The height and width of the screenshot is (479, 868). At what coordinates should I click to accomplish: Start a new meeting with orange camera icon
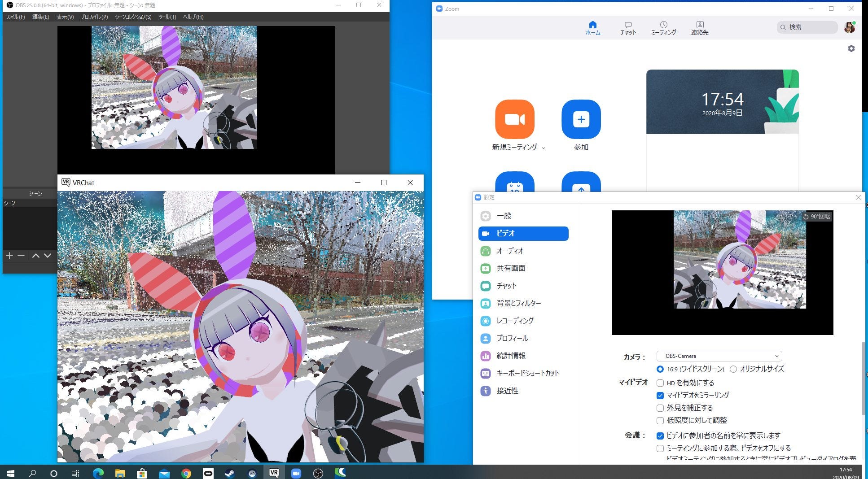tap(514, 119)
